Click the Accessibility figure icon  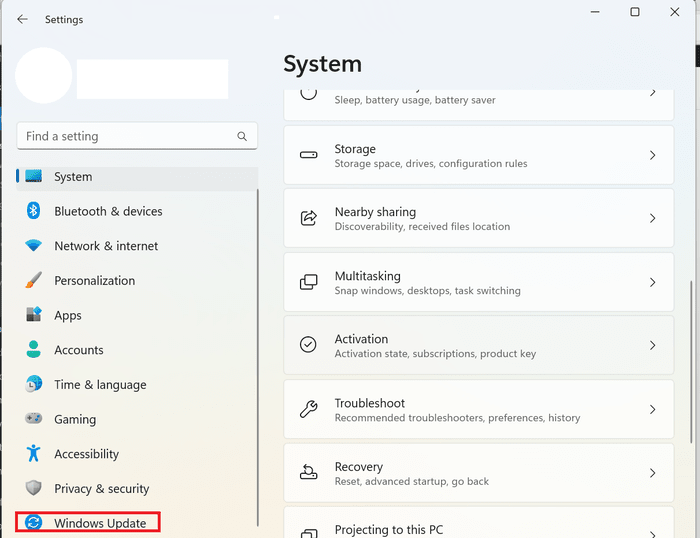tap(33, 453)
